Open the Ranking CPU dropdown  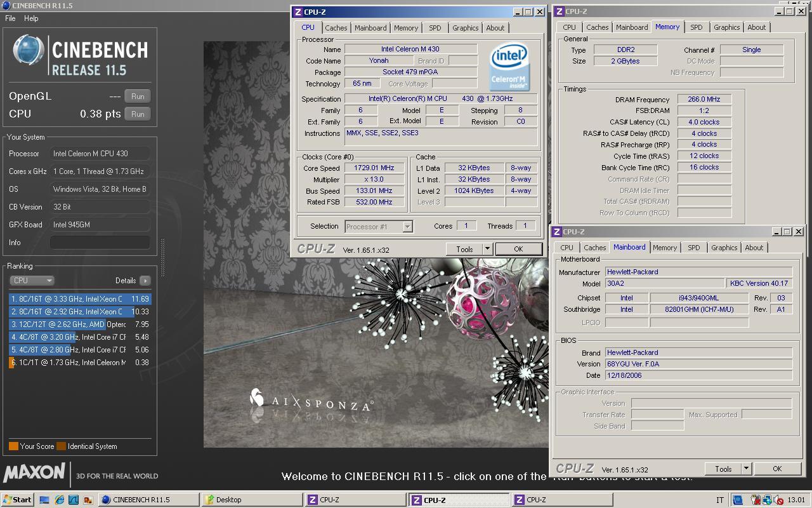[32, 281]
